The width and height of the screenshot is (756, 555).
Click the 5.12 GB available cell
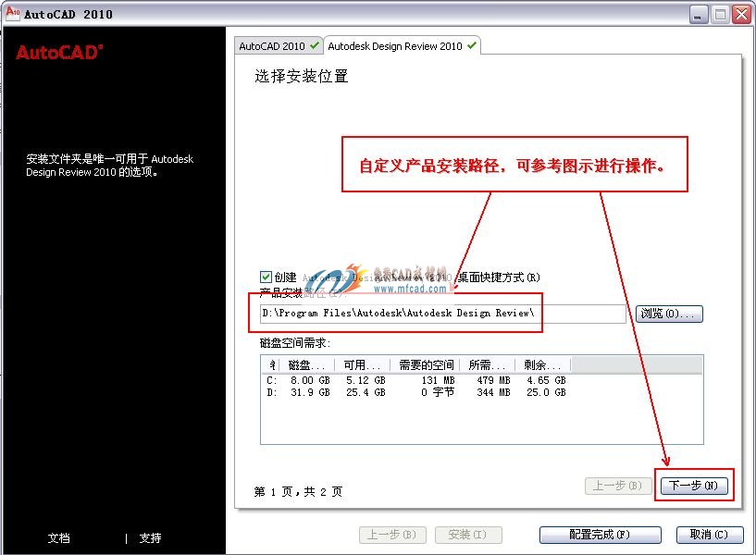[x=366, y=380]
